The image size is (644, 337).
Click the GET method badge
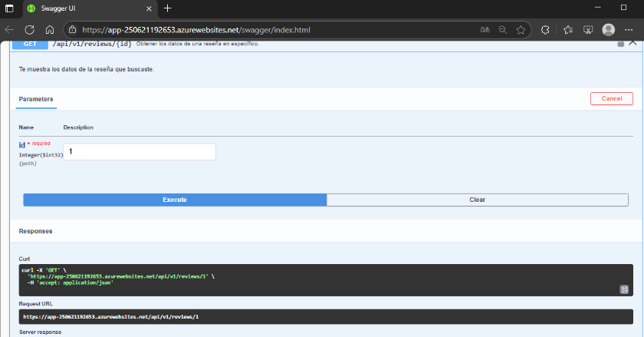[x=30, y=44]
